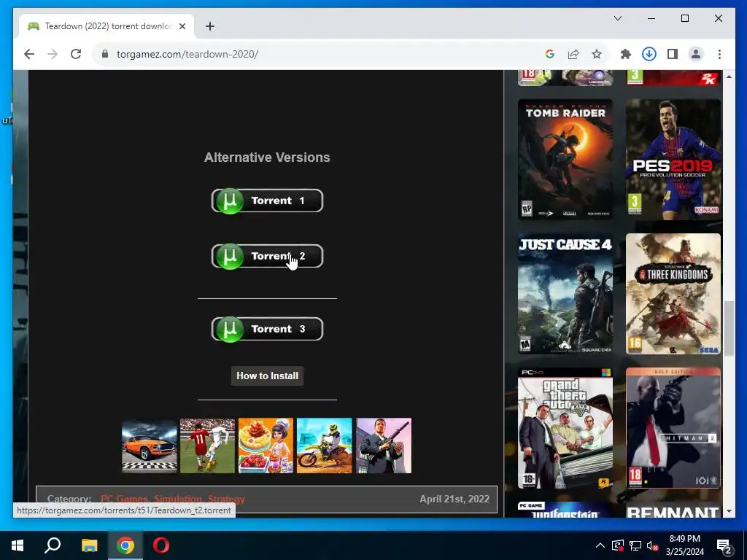Image resolution: width=747 pixels, height=560 pixels.
Task: Click the Simulation category link
Action: pyautogui.click(x=178, y=499)
